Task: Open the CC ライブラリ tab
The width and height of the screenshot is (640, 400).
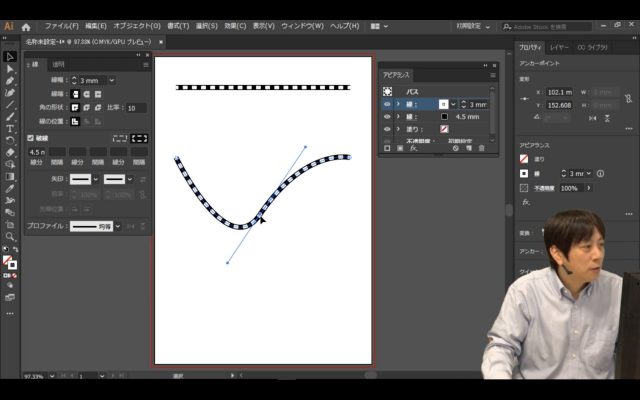Action: click(592, 48)
